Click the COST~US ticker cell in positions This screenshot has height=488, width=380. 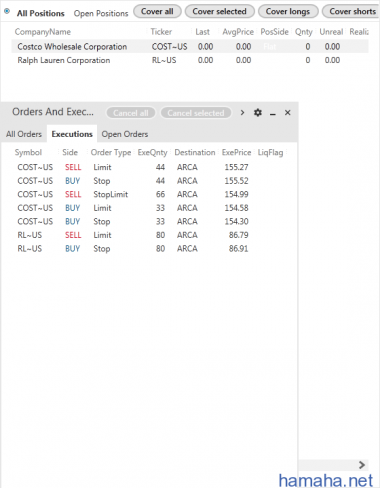point(170,47)
